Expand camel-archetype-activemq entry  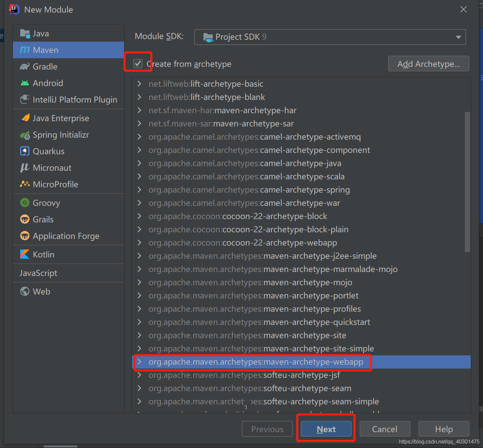coord(139,137)
